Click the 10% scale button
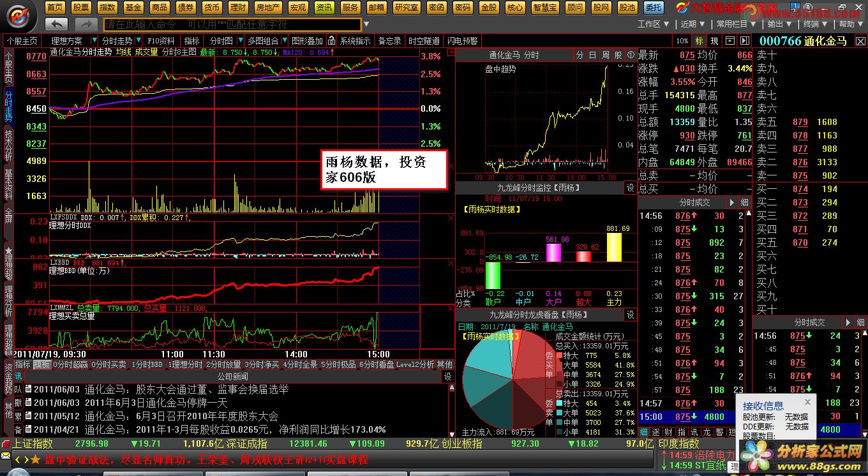Screen dimensions: 868x476 coord(682,41)
